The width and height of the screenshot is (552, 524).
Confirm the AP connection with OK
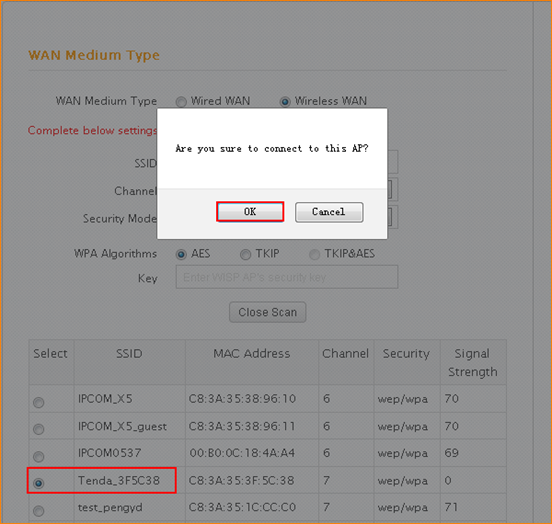pyautogui.click(x=250, y=212)
